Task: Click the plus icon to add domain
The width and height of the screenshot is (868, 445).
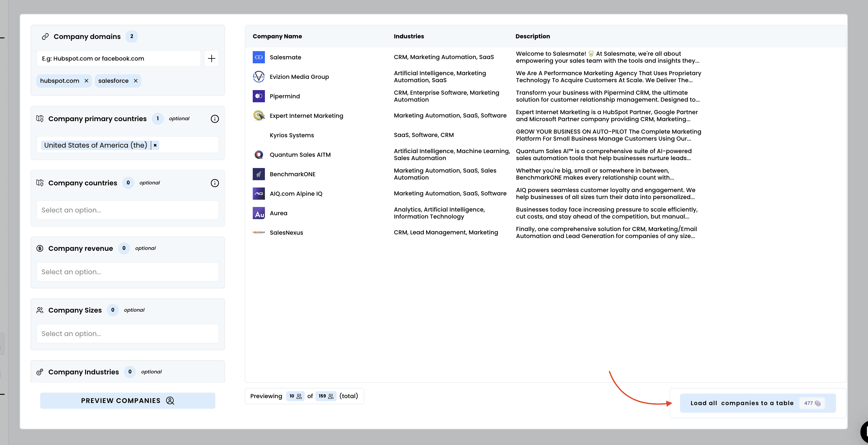Action: (211, 58)
